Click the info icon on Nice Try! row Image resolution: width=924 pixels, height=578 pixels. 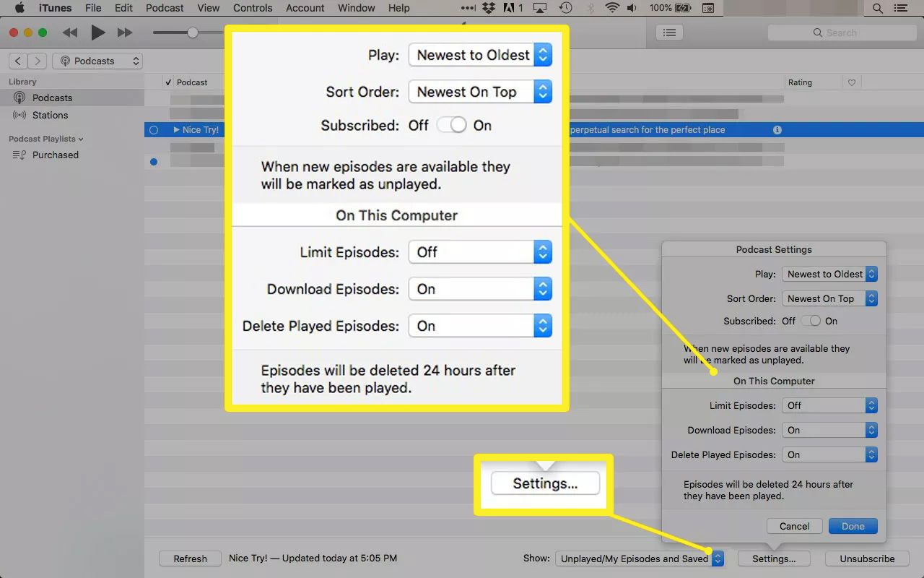point(777,130)
